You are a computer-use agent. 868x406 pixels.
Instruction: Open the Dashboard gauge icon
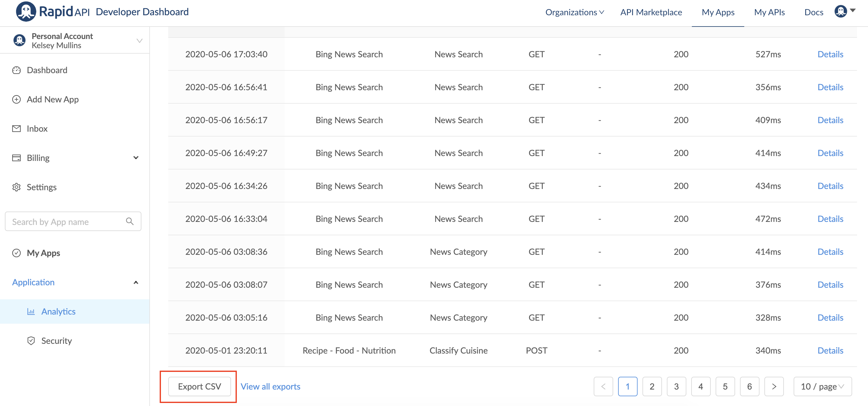click(16, 70)
